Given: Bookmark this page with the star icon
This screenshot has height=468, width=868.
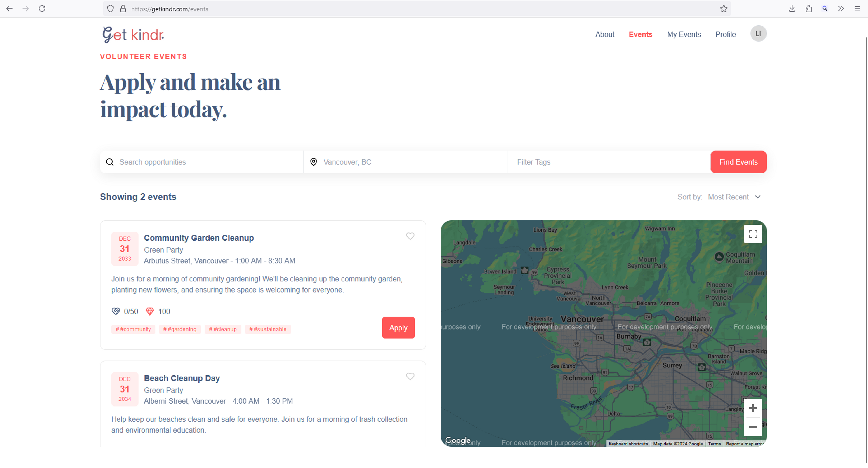Looking at the screenshot, I should pyautogui.click(x=723, y=9).
